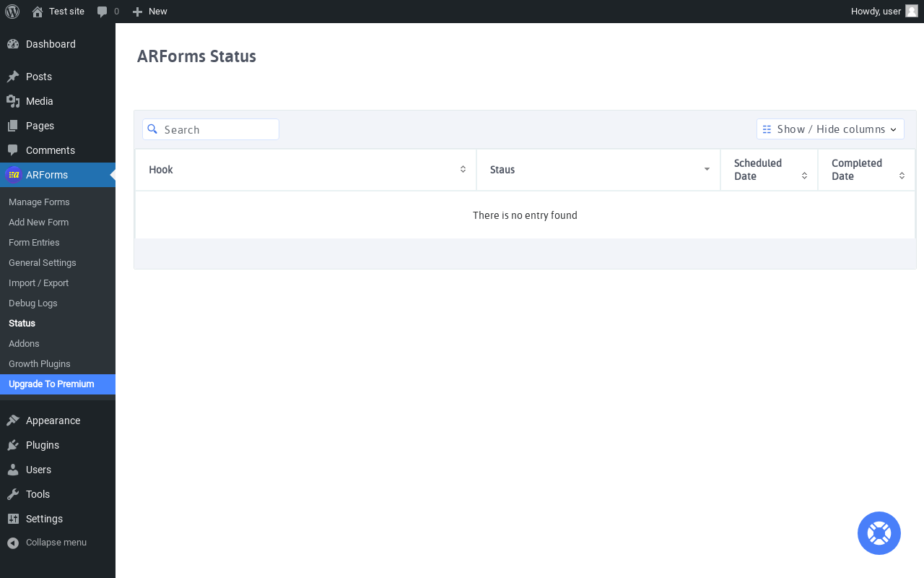Screen dimensions: 924x578
Task: Open the Manage Forms submenu item
Action: 39,202
